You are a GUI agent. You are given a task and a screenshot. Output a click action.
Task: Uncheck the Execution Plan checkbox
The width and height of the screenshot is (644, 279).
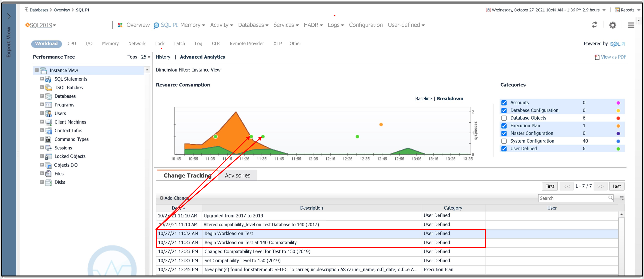[x=504, y=126]
